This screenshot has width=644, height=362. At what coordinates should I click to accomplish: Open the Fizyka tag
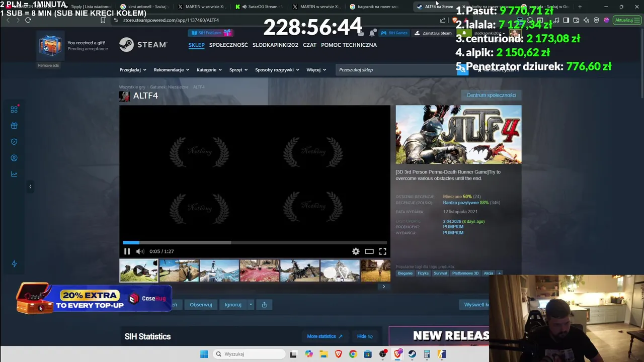point(423,274)
